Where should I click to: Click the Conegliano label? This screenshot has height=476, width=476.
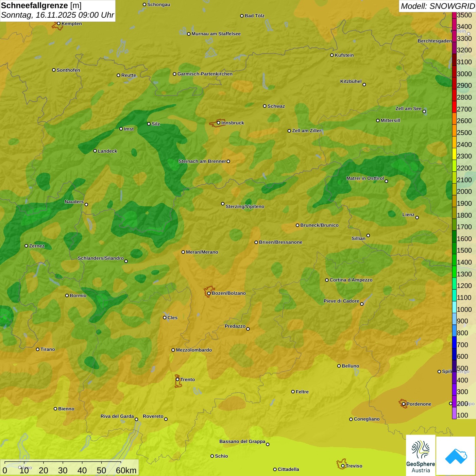[x=367, y=419]
